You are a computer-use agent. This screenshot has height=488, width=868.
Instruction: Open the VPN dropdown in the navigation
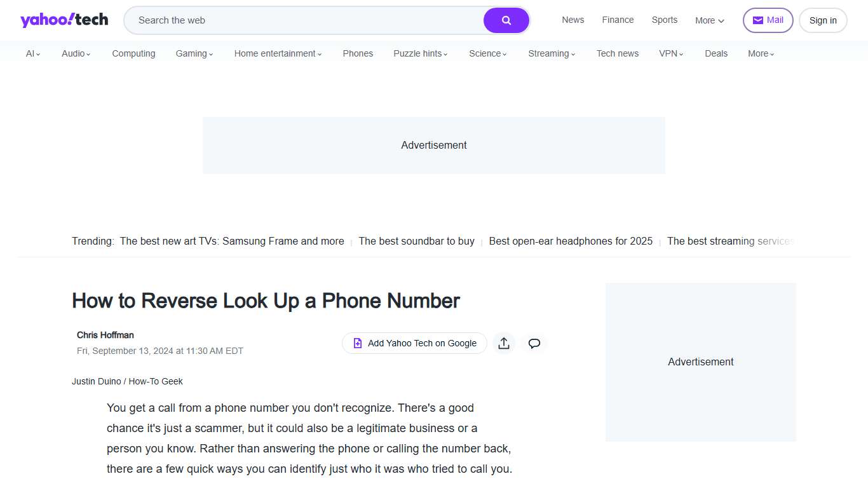[671, 53]
